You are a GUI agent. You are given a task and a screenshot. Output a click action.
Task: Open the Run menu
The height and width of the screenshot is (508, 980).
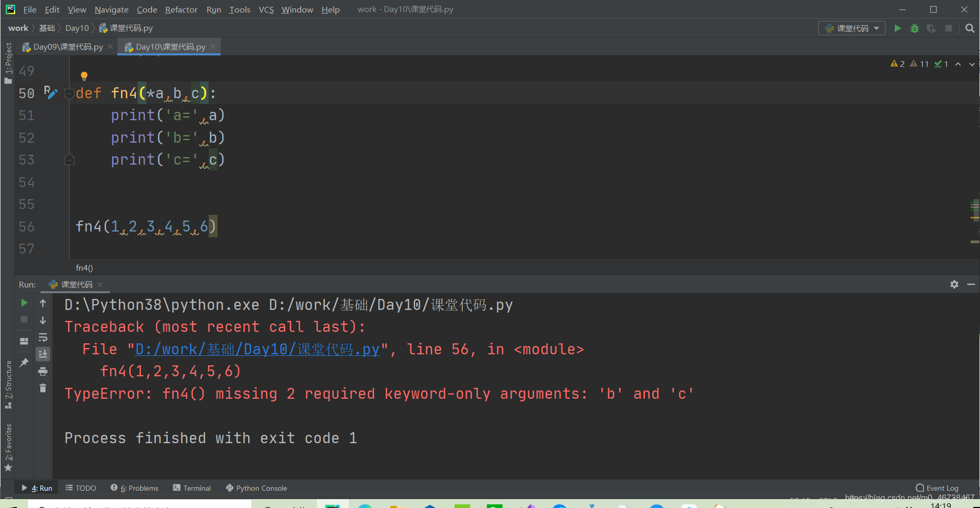coord(213,9)
